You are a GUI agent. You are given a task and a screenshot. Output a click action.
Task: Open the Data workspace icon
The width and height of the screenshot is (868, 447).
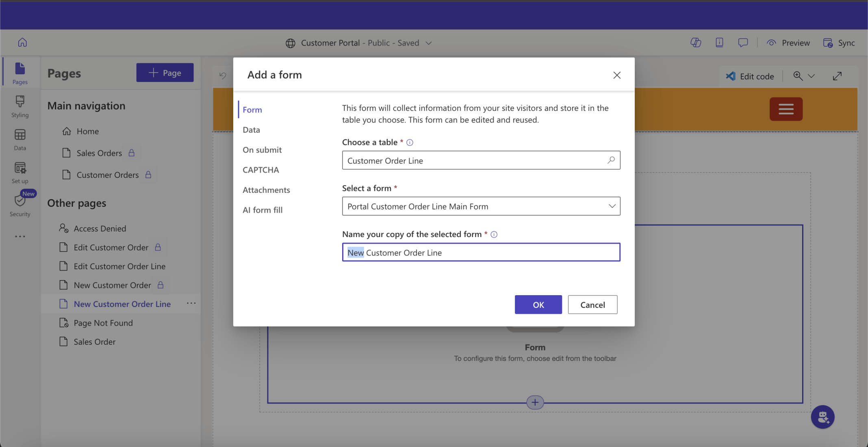[x=20, y=139]
